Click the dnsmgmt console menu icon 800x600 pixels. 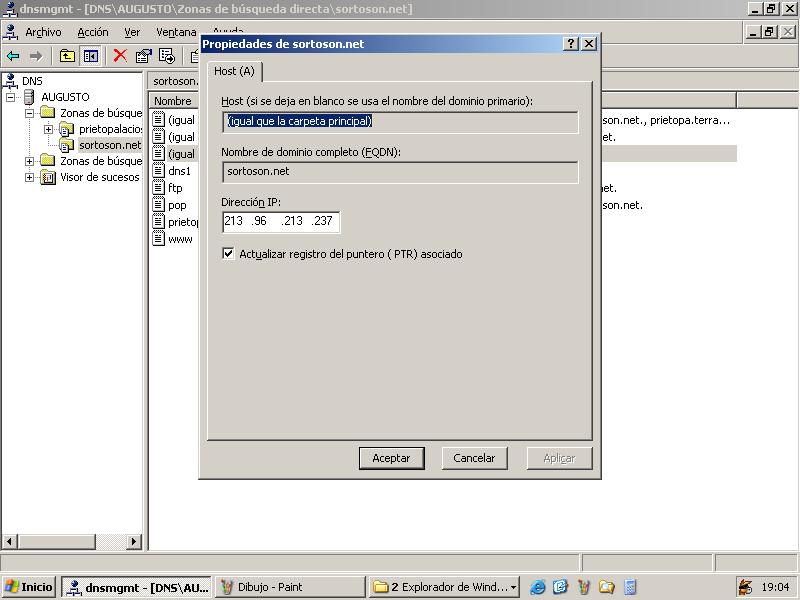[x=10, y=32]
